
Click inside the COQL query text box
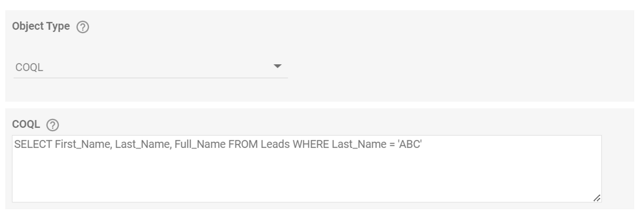307,169
